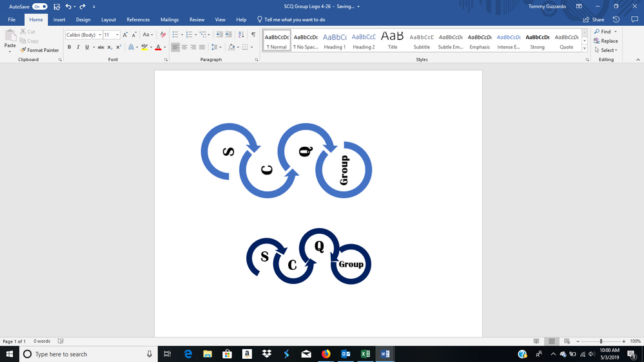
Task: Turn off the AutoSave switch
Action: coord(40,6)
